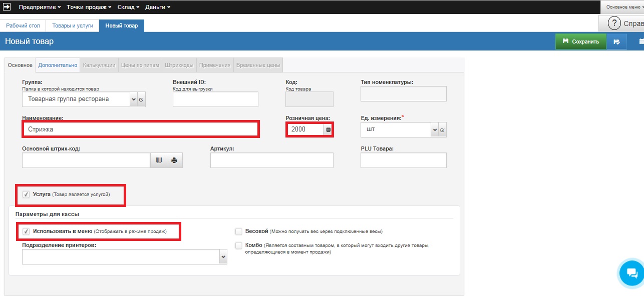The width and height of the screenshot is (644, 306).
Task: Enable the Весовой checkbox
Action: (239, 231)
